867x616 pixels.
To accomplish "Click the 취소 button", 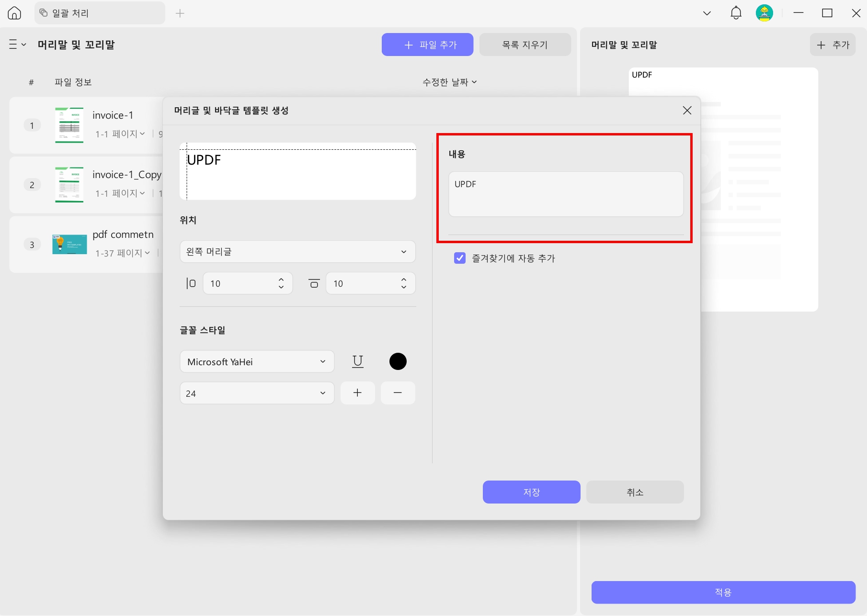I will (x=635, y=492).
